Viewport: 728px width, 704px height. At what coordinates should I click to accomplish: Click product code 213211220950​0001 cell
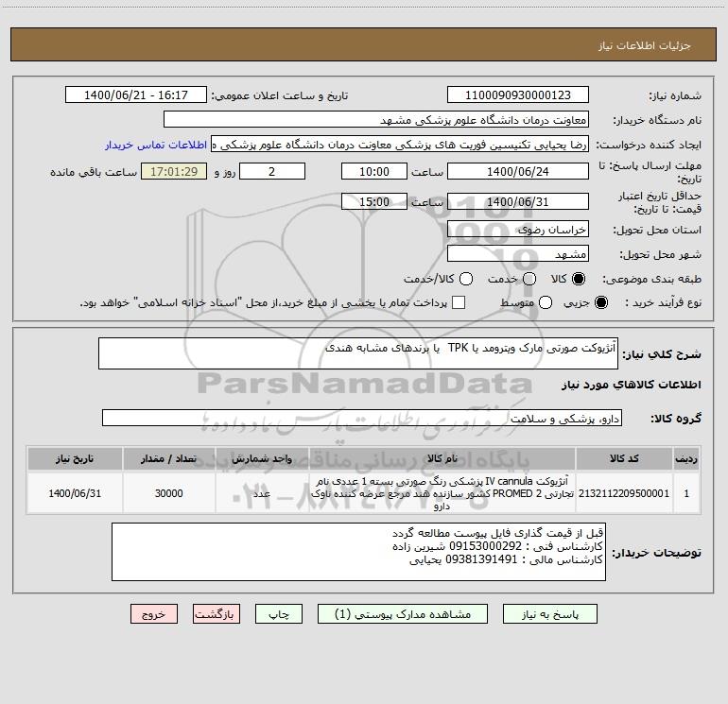[624, 493]
